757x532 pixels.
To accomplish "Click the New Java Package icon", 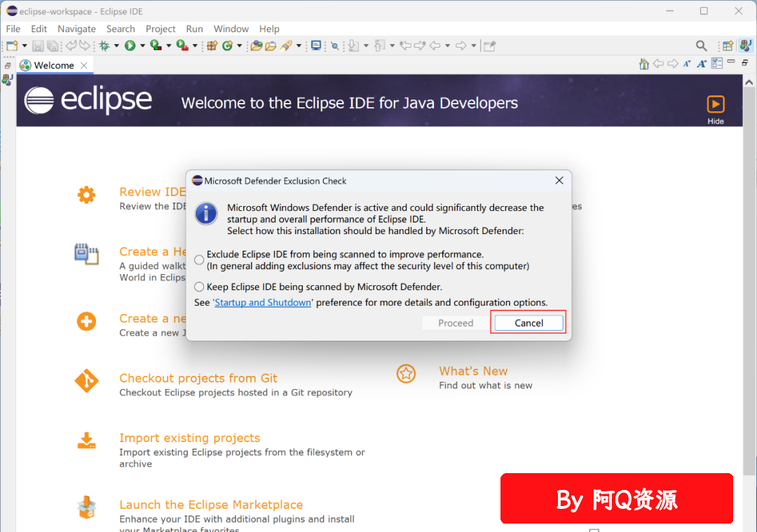I will click(212, 46).
